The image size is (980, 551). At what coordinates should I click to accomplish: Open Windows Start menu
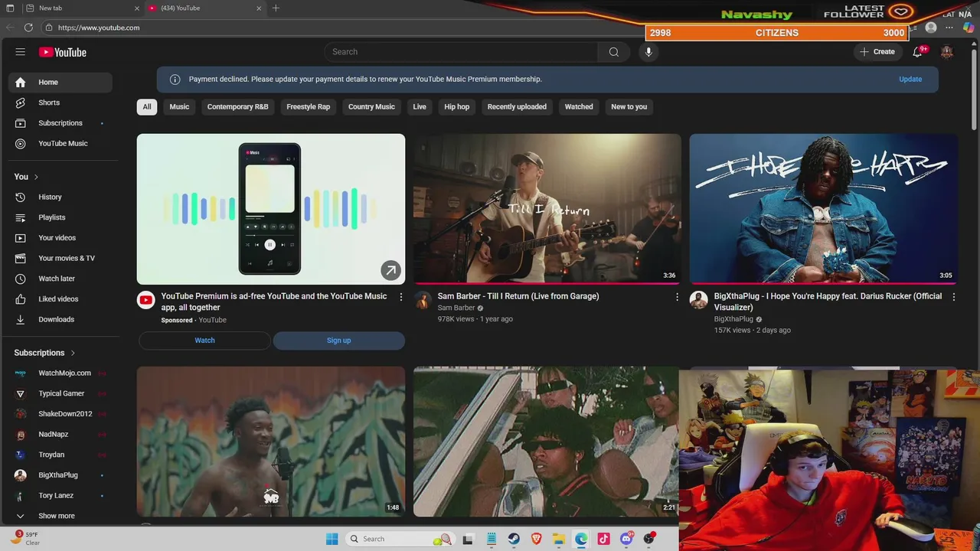[x=332, y=539]
